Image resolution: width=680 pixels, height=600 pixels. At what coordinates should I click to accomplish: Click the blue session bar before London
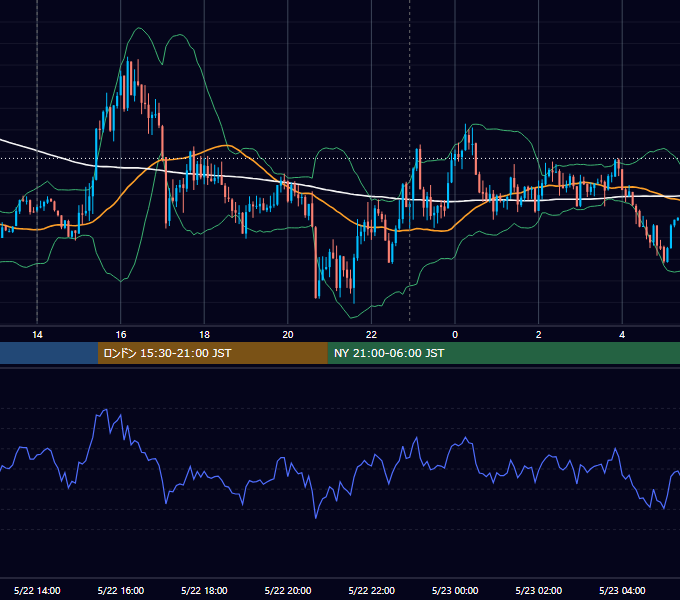point(49,353)
